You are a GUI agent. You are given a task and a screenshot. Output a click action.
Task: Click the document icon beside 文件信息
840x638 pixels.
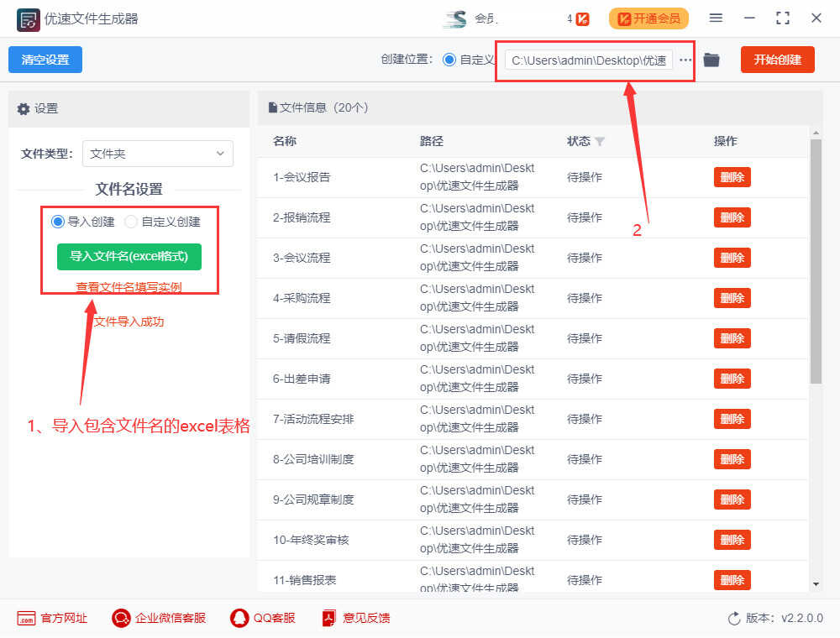(x=272, y=107)
